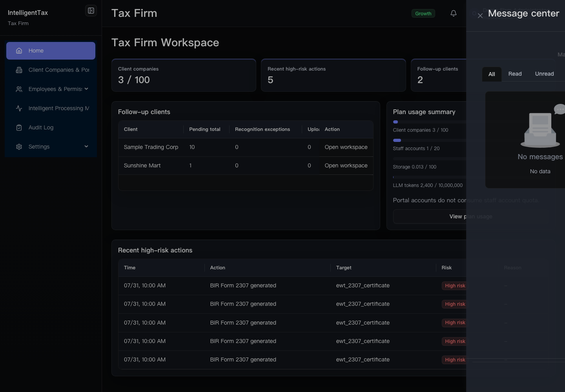
Task: Click the green Growth plan badge
Action: click(423, 13)
